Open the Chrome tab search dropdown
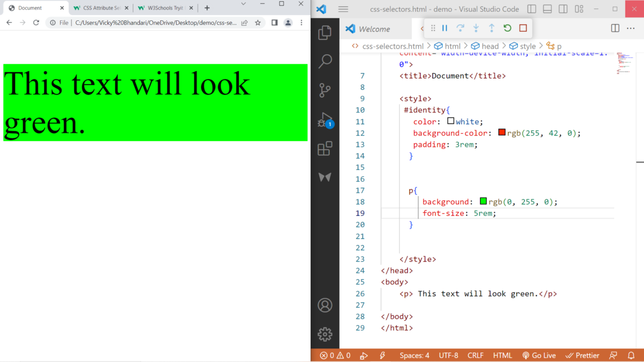 click(x=243, y=4)
